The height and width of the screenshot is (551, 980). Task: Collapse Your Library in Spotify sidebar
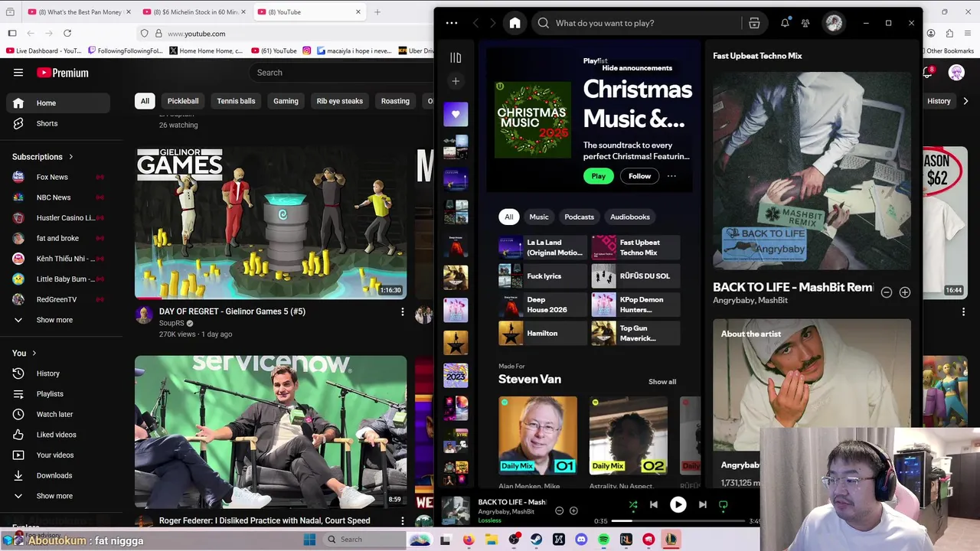click(456, 57)
